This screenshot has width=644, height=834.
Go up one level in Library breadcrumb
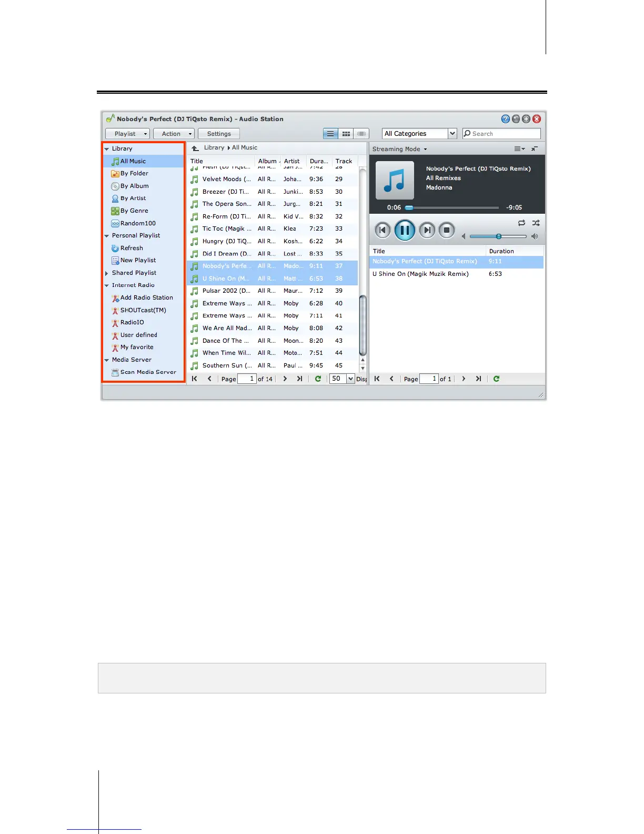[x=195, y=148]
